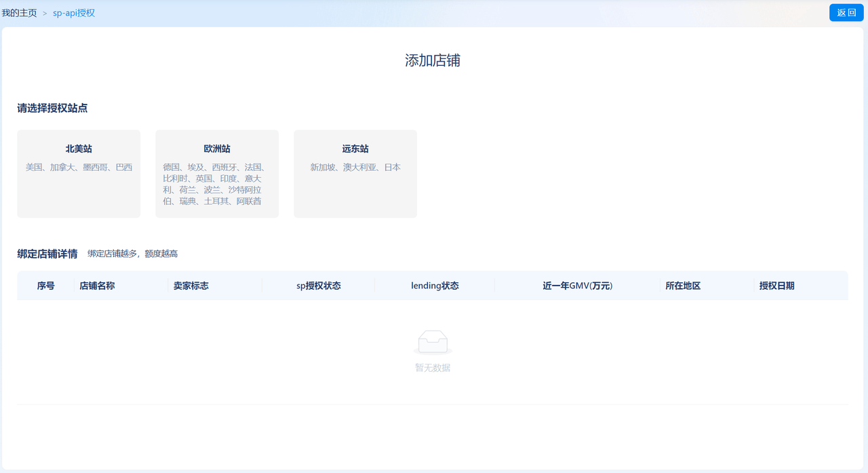The width and height of the screenshot is (868, 473).
Task: Select the lending状态 column header
Action: point(435,286)
